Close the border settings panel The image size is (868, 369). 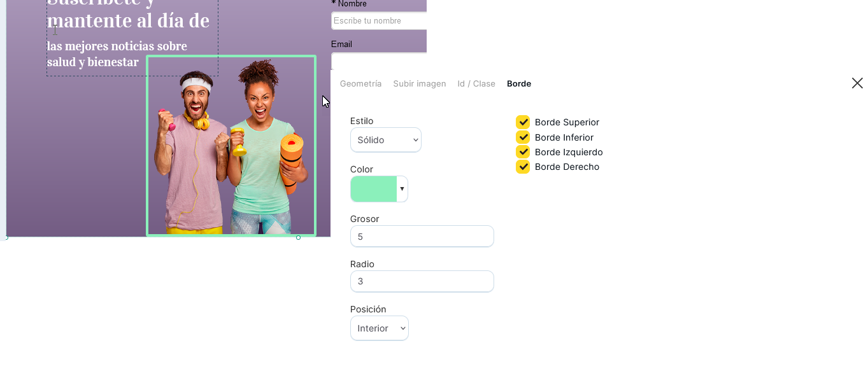[x=857, y=83]
